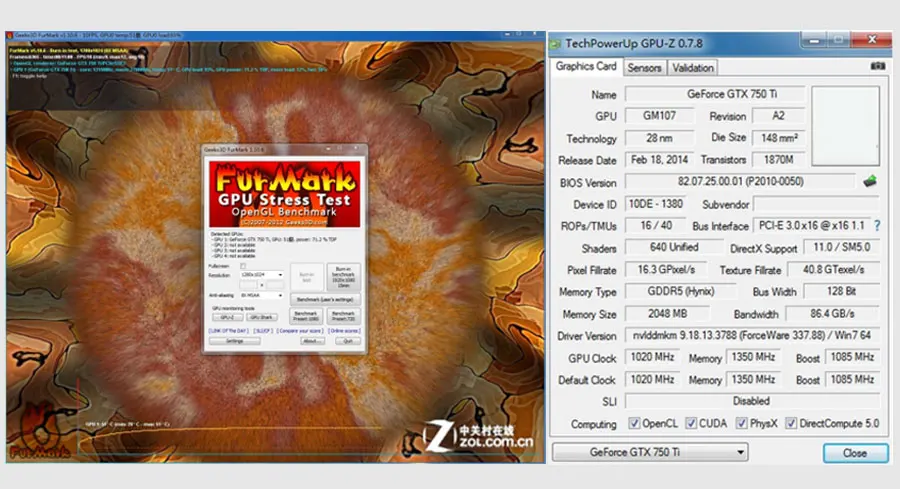Click the BIOS Version value 82.07.25.00.01
The width and height of the screenshot is (900, 489).
point(740,182)
